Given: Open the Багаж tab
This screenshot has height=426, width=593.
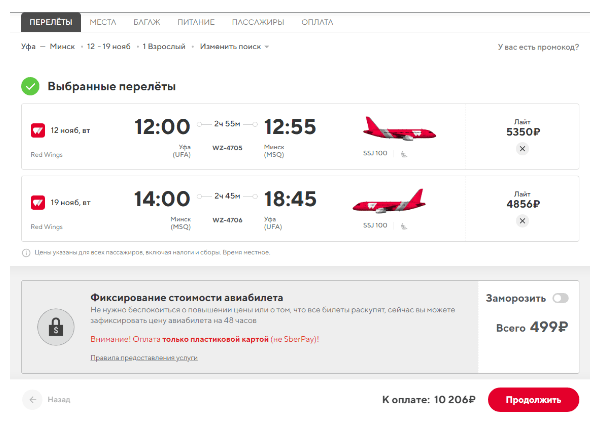Looking at the screenshot, I should coord(147,22).
